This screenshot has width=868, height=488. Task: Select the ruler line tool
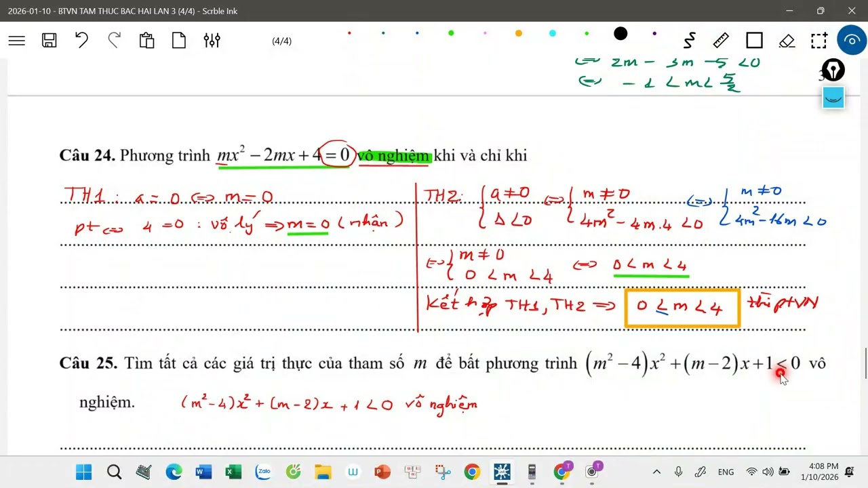[x=722, y=41]
